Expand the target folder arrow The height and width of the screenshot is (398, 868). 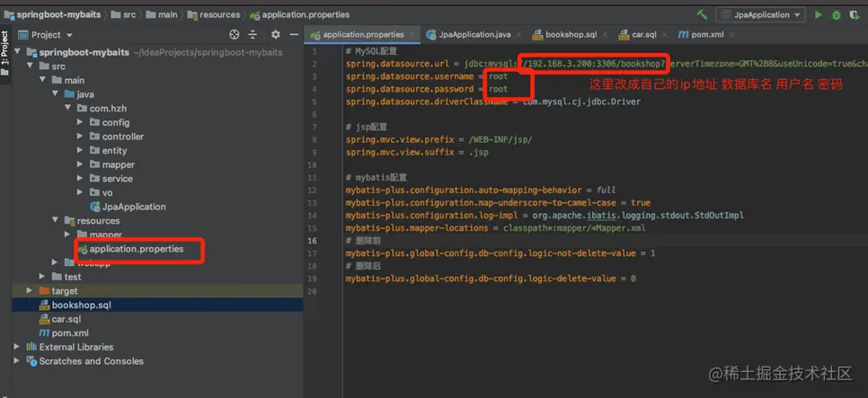coord(30,290)
